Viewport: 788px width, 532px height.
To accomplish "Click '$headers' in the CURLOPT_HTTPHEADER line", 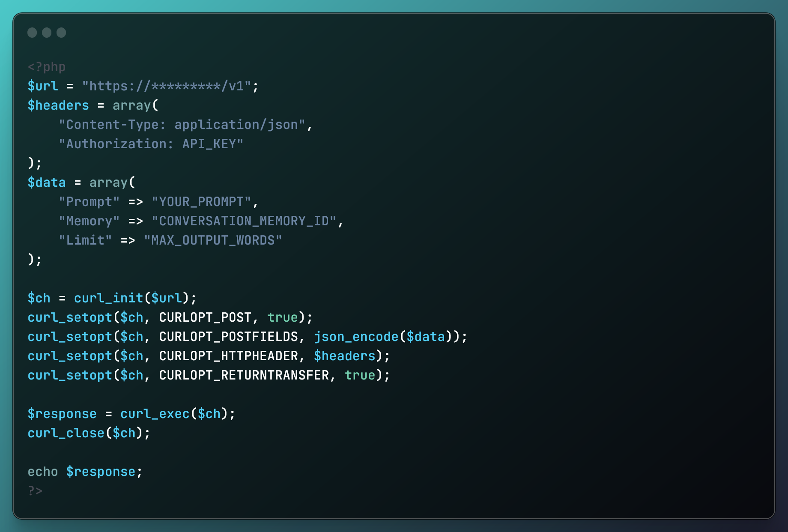I will pos(345,356).
